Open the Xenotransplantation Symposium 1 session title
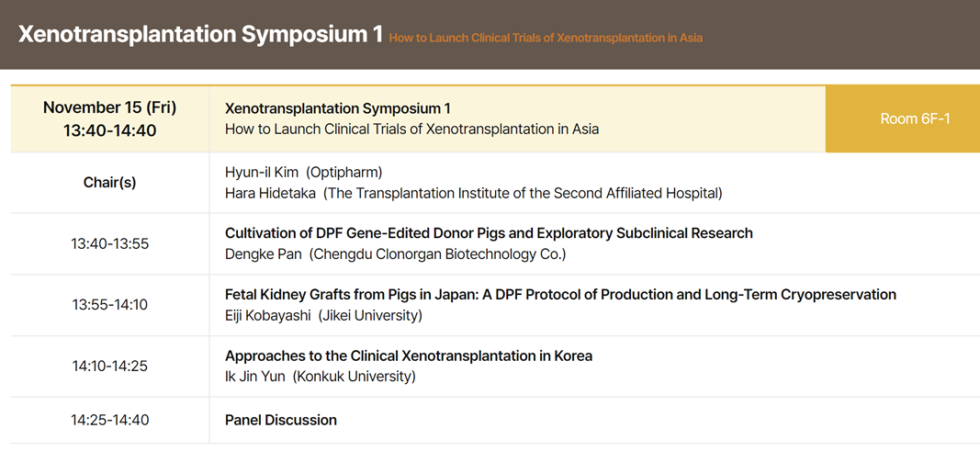Image resolution: width=980 pixels, height=451 pixels. point(337,108)
